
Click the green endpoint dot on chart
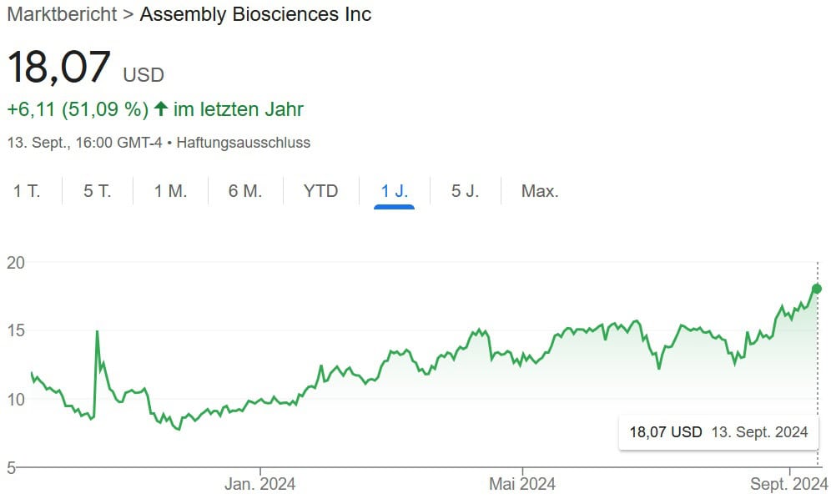click(x=817, y=289)
